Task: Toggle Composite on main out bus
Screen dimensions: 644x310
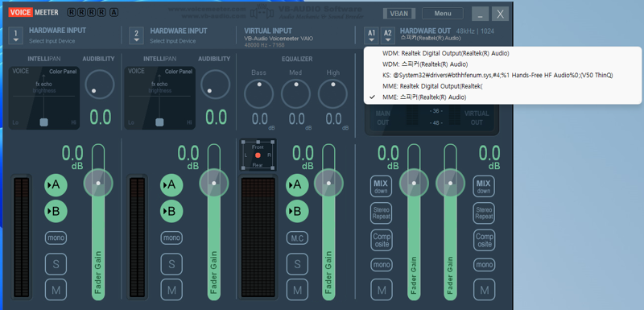Action: tap(381, 240)
